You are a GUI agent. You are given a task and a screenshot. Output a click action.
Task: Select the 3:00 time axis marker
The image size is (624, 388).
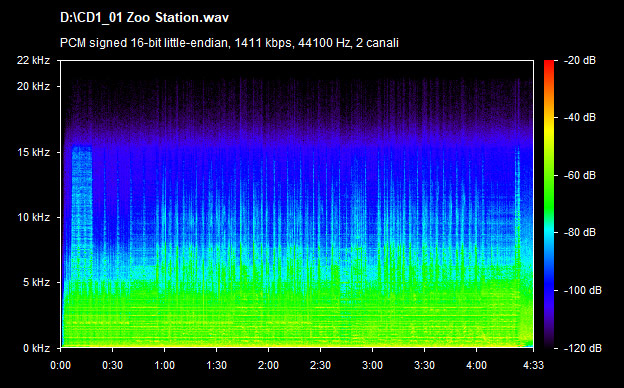(x=372, y=365)
